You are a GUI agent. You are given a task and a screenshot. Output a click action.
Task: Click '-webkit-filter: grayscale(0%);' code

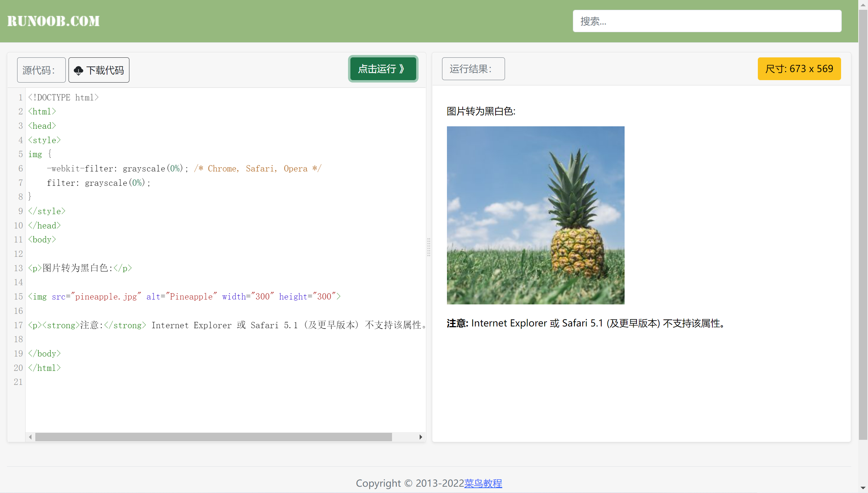click(118, 169)
